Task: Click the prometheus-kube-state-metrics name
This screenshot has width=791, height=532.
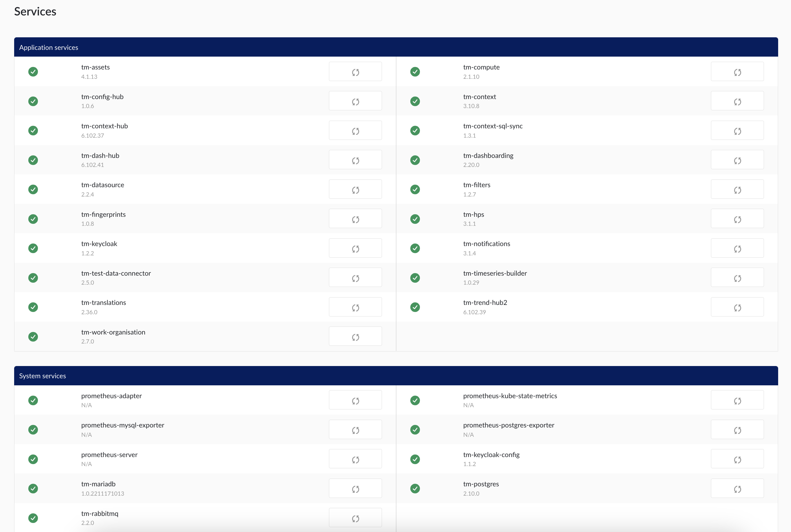Action: [510, 396]
